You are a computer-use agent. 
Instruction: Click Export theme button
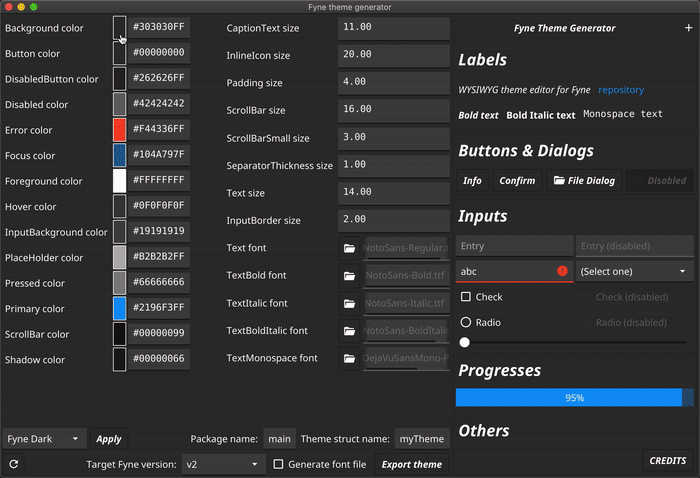click(x=412, y=464)
